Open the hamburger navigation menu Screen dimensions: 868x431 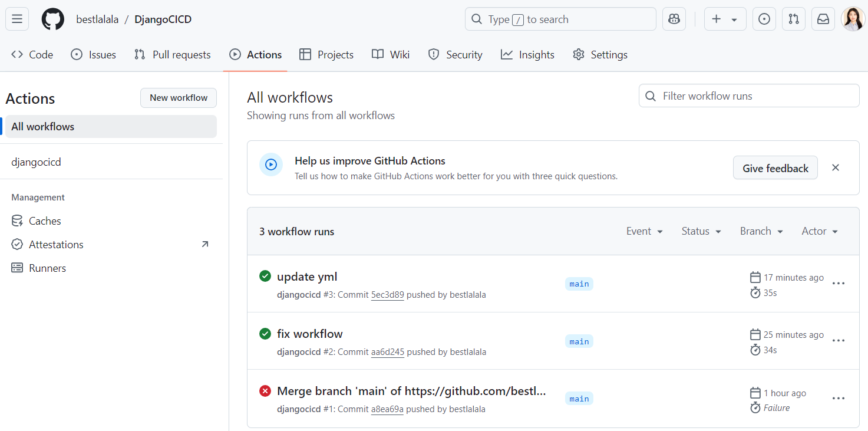pos(17,19)
